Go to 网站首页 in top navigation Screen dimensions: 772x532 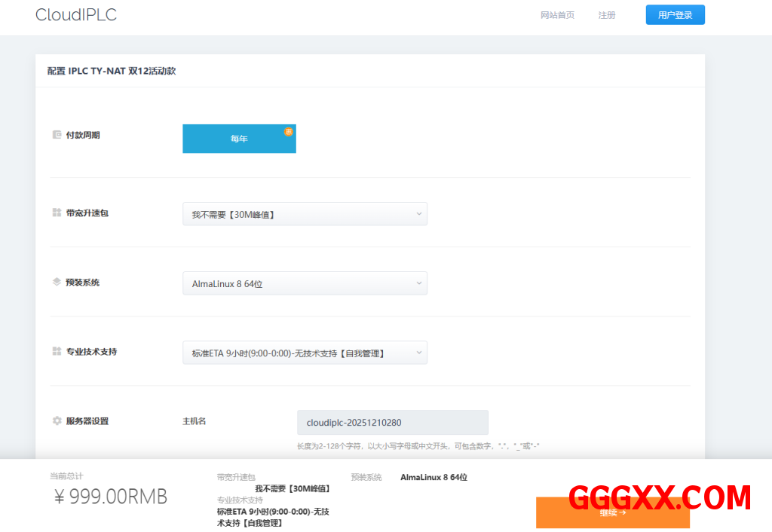pos(557,15)
